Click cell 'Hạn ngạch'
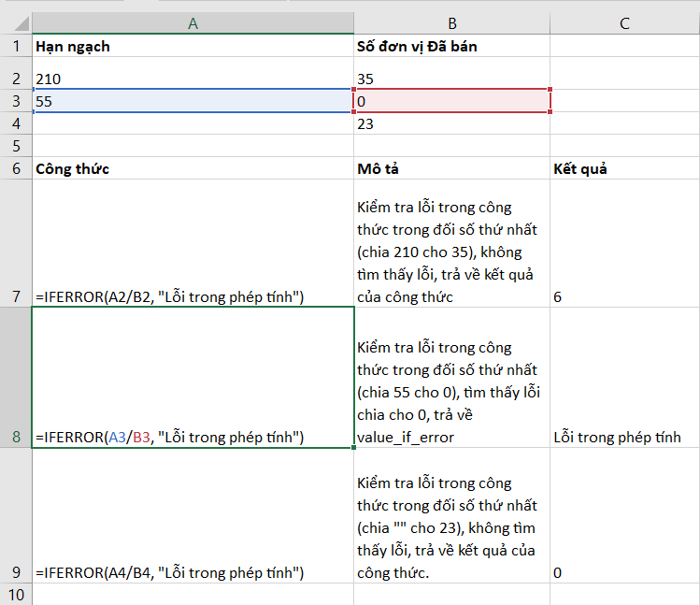 pos(193,46)
